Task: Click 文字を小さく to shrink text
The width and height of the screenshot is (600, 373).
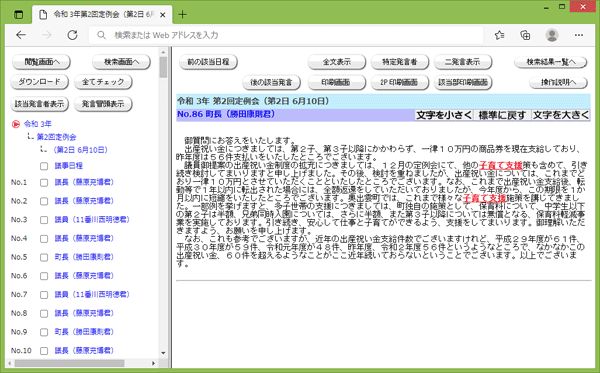Action: pos(444,115)
